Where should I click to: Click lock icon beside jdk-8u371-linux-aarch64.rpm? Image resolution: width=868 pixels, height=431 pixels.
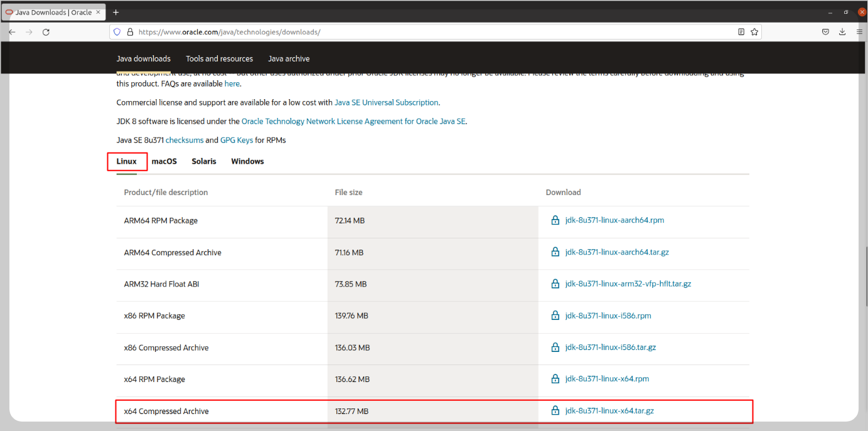(x=555, y=220)
